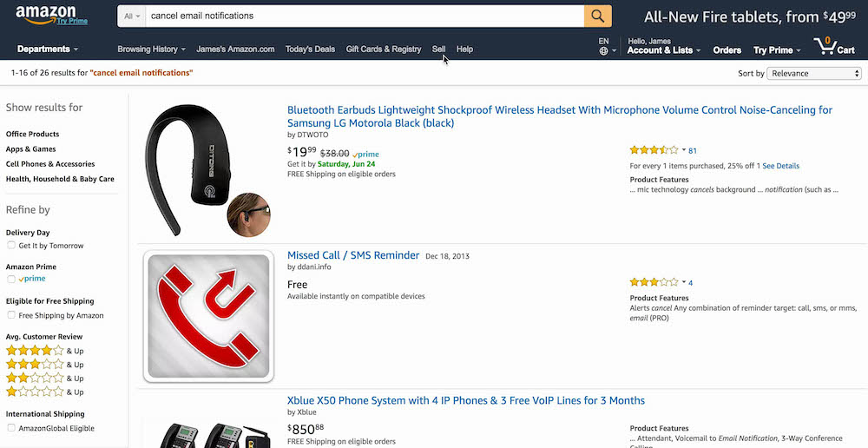This screenshot has height=448, width=868.
Task: Click the globe language icon
Action: click(603, 51)
